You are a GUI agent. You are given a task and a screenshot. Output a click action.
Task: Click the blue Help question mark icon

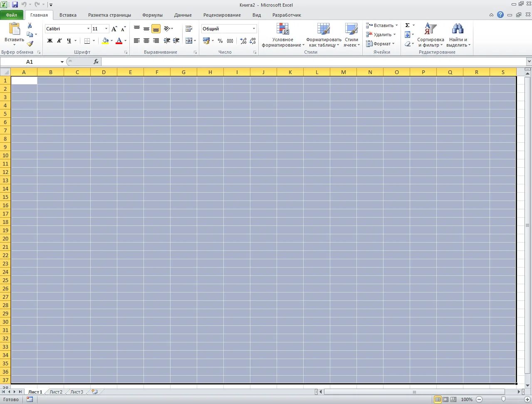(x=500, y=15)
